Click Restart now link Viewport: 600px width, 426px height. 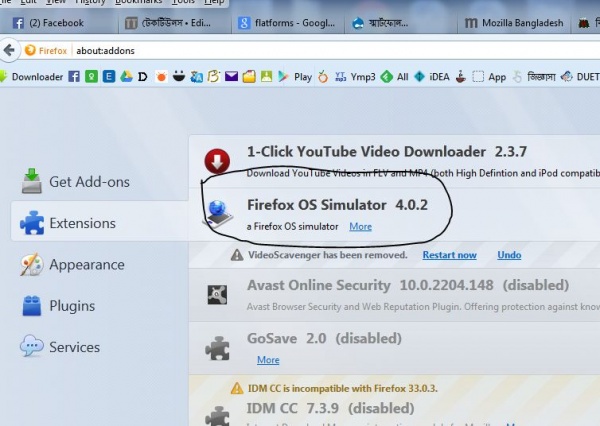(x=450, y=255)
